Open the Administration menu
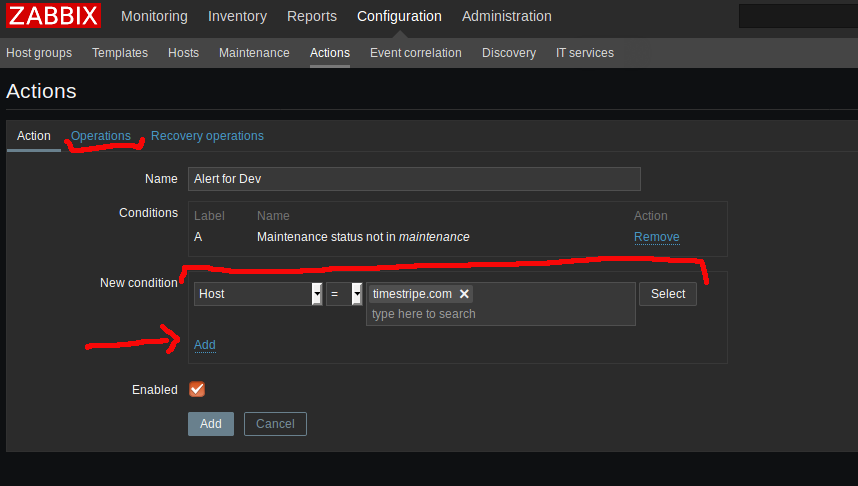The width and height of the screenshot is (858, 486). tap(506, 16)
